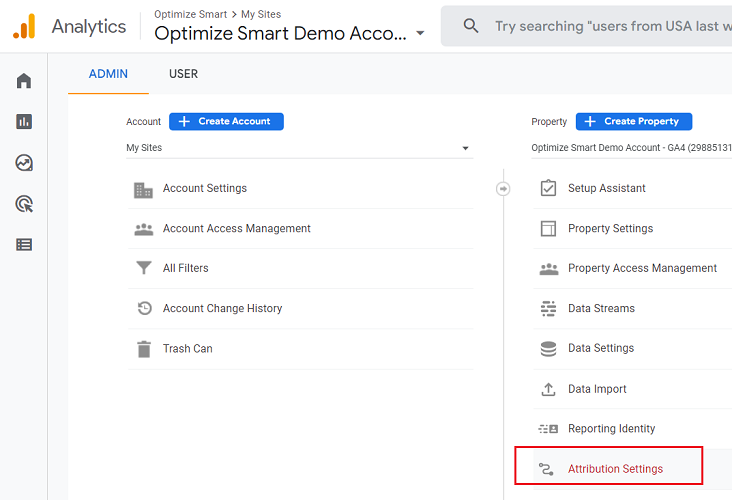Open the property selector dropdown
The image size is (732, 500).
(x=631, y=148)
